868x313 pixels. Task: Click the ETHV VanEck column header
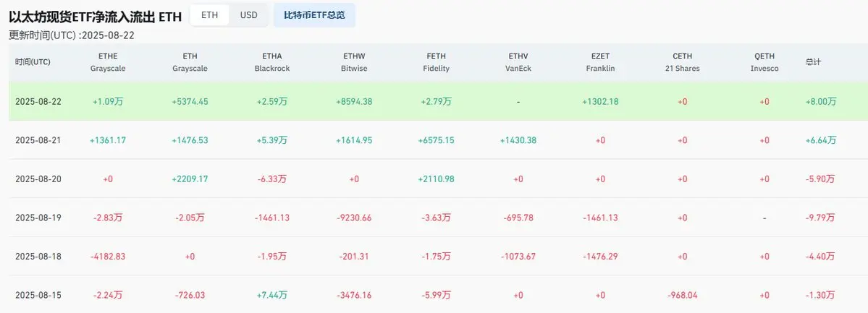[518, 62]
